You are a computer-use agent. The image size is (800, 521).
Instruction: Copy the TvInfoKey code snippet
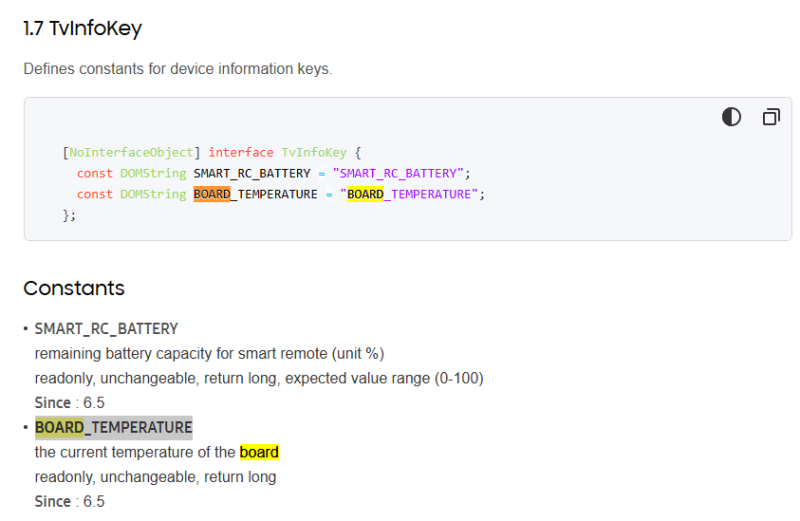pyautogui.click(x=771, y=117)
